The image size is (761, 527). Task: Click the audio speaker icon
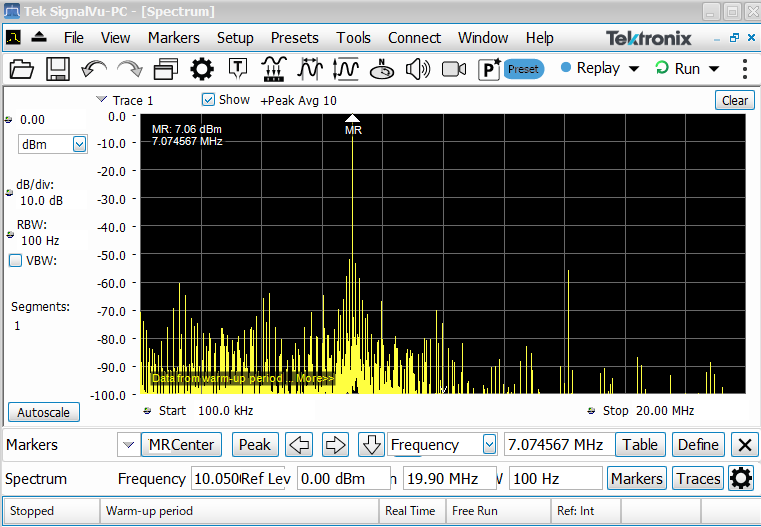(x=418, y=69)
